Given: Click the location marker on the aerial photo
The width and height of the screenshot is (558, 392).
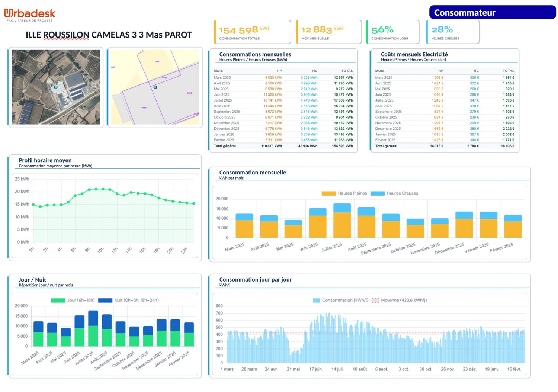Looking at the screenshot, I should tap(56, 87).
